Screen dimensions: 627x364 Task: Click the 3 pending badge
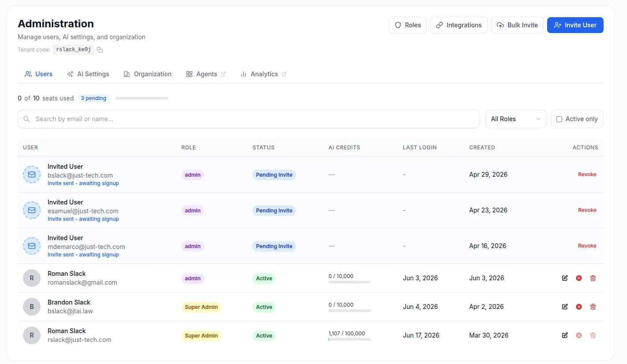pyautogui.click(x=94, y=98)
